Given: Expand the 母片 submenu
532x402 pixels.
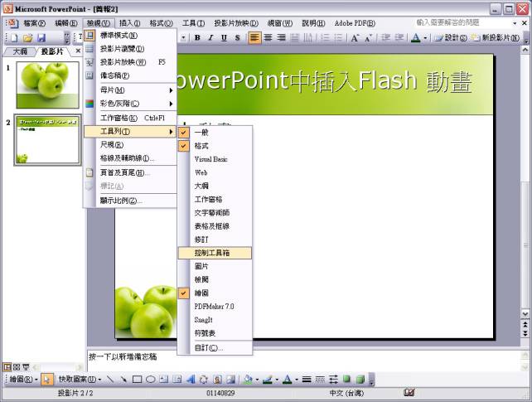Looking at the screenshot, I should (130, 90).
